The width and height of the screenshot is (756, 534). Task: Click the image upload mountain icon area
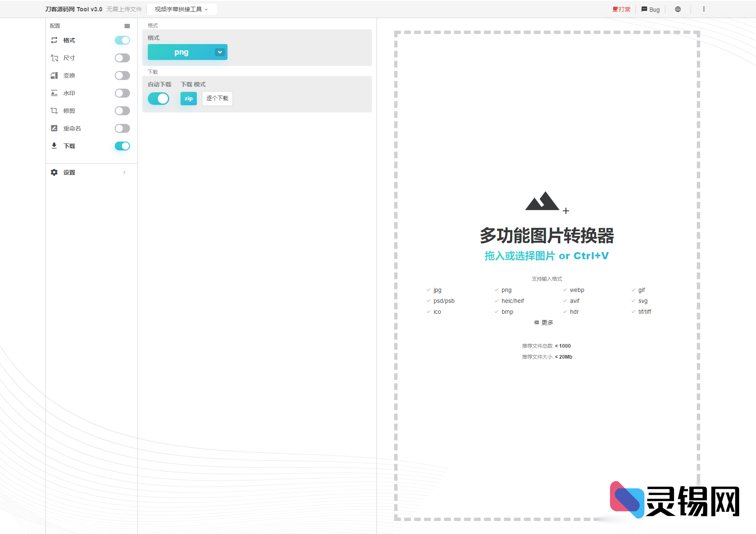(544, 202)
